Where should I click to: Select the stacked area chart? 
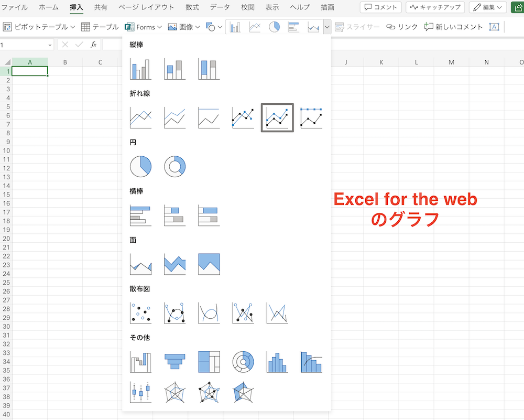[175, 264]
